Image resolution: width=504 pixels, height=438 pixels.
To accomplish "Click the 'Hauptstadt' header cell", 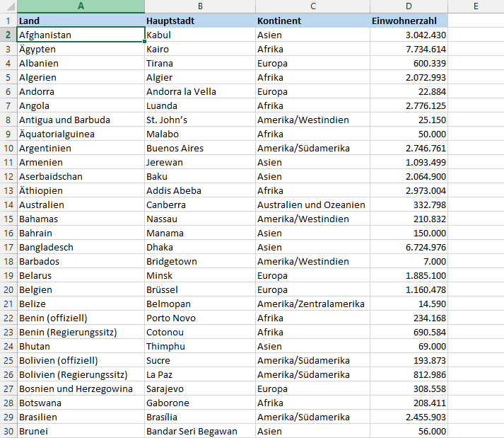I will click(200, 21).
